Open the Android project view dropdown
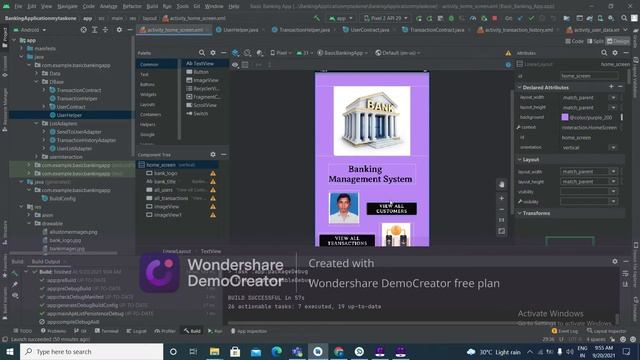The image size is (640, 360). (30, 30)
